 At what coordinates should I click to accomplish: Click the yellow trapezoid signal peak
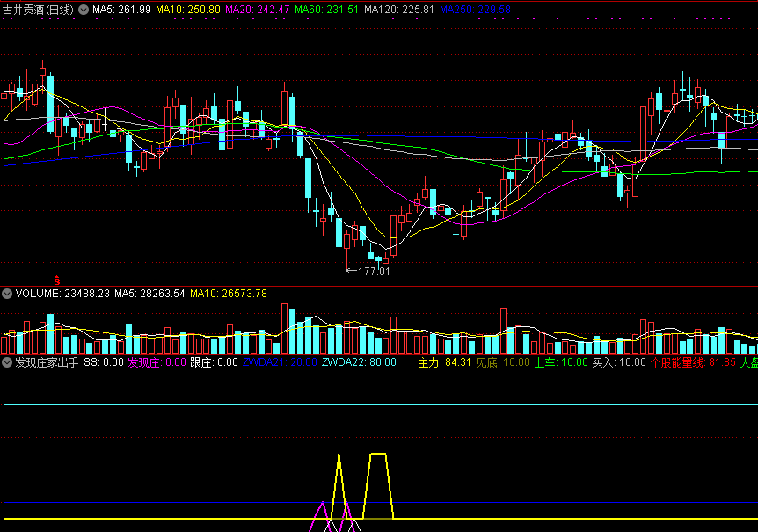tap(378, 455)
